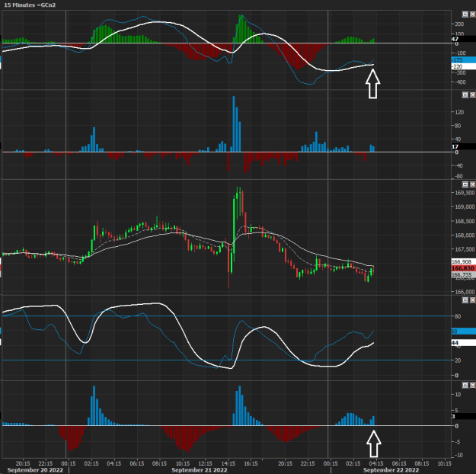Click the blue -173 MACD value label
Viewport: 476px width, 474px height.
(x=463, y=60)
